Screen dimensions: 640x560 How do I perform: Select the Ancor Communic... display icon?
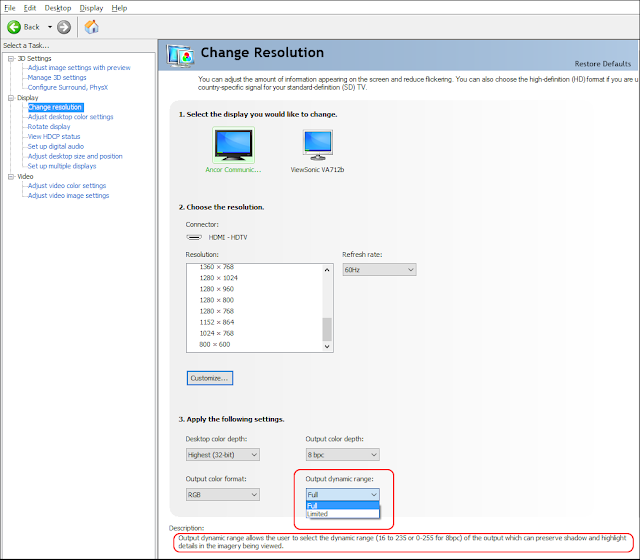[x=233, y=145]
